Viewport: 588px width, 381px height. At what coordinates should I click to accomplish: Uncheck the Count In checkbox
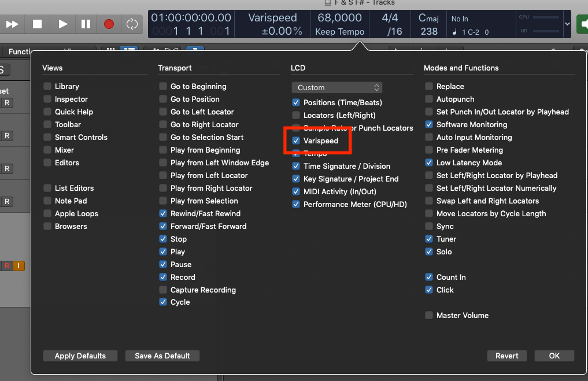pos(428,277)
